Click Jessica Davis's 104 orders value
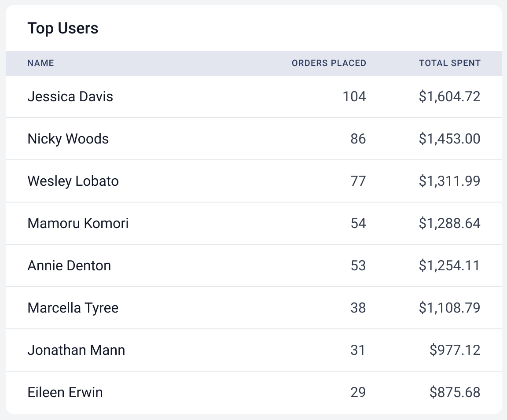The height and width of the screenshot is (420, 507). (354, 96)
